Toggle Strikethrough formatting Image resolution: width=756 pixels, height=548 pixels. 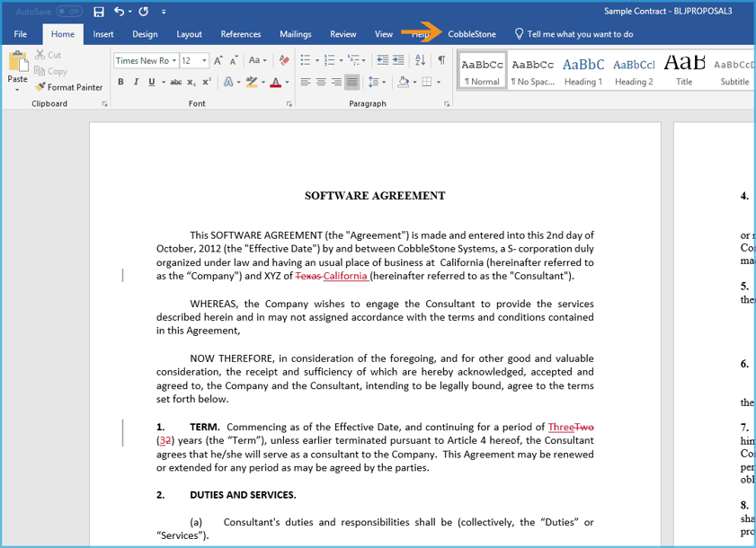pos(176,82)
